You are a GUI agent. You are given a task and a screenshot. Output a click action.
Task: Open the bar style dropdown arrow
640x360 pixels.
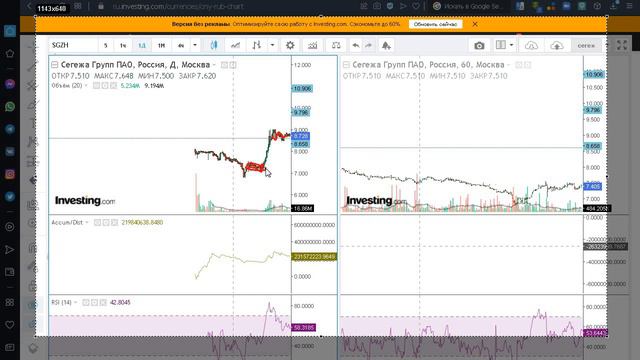pos(272,45)
